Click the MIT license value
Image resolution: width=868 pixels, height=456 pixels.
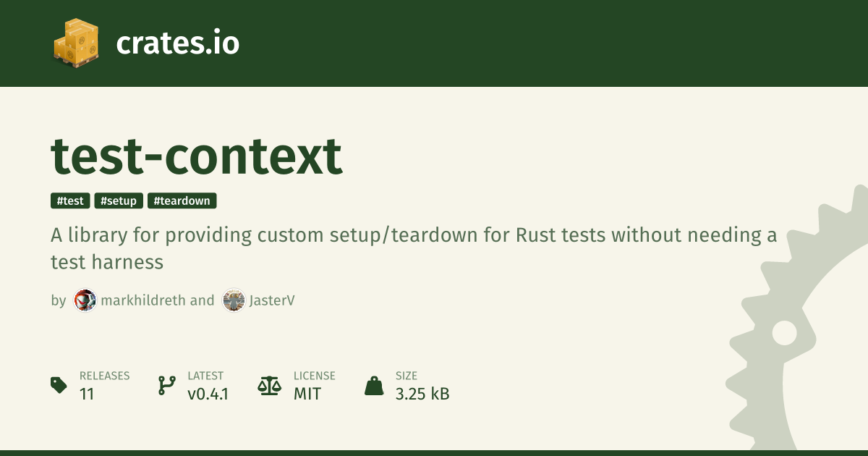pos(307,394)
